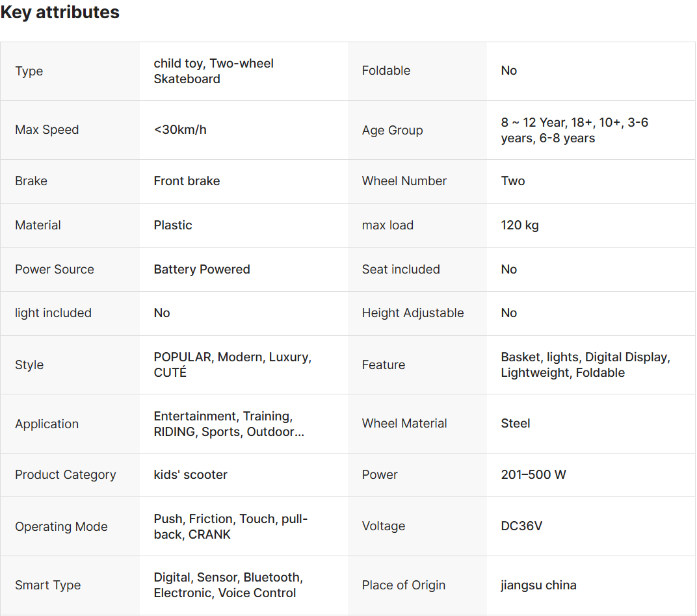Select the Operating Mode value text
Screen dimensions: 697x616
pos(230,527)
